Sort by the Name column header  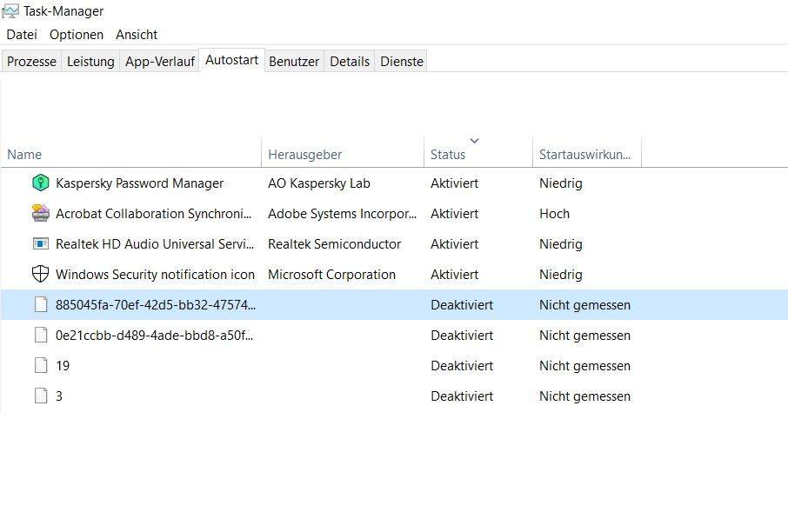click(x=130, y=154)
